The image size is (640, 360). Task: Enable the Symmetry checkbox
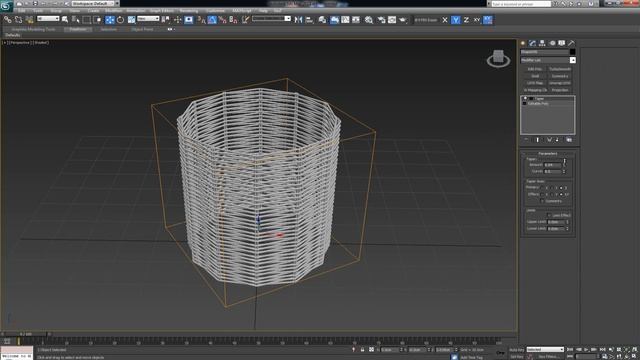542,201
